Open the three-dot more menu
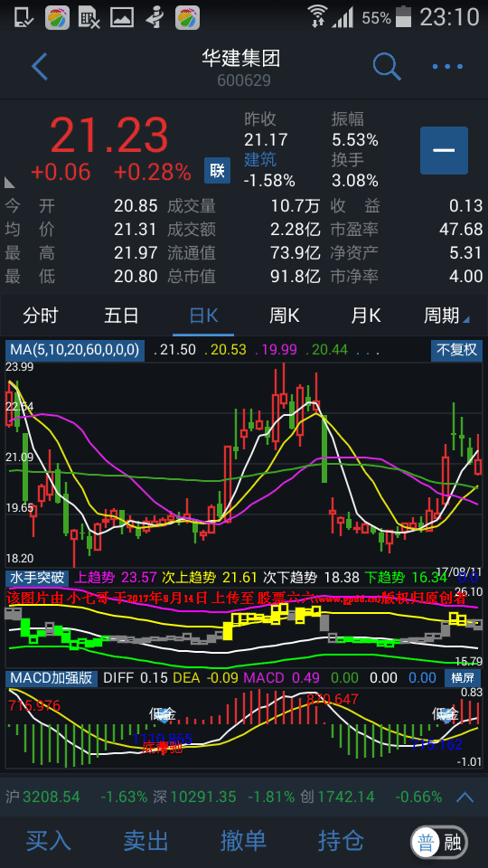 pyautogui.click(x=447, y=67)
